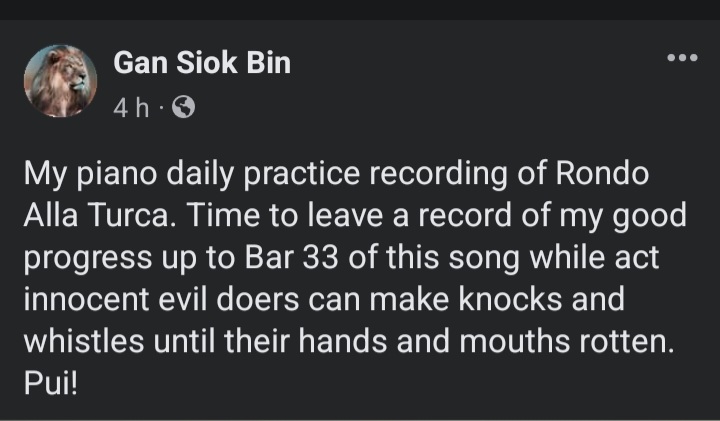
Task: Click the 'Pui!' line of the post
Action: click(50, 383)
